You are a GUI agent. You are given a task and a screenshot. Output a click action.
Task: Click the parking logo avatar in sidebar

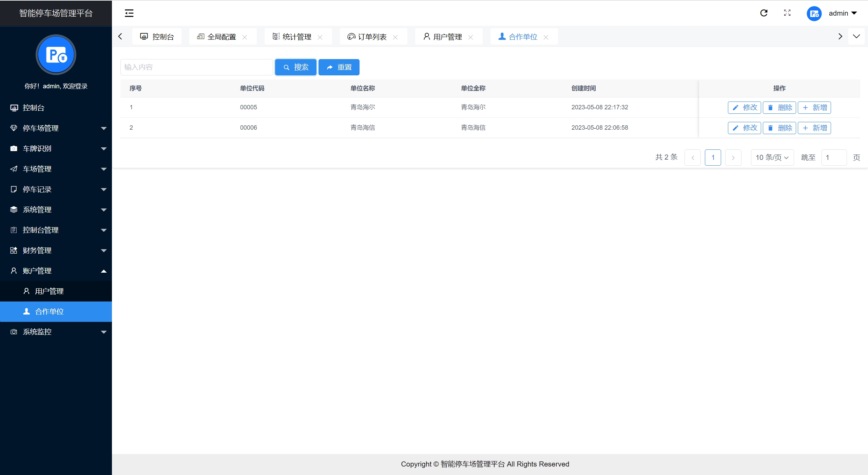[x=56, y=55]
